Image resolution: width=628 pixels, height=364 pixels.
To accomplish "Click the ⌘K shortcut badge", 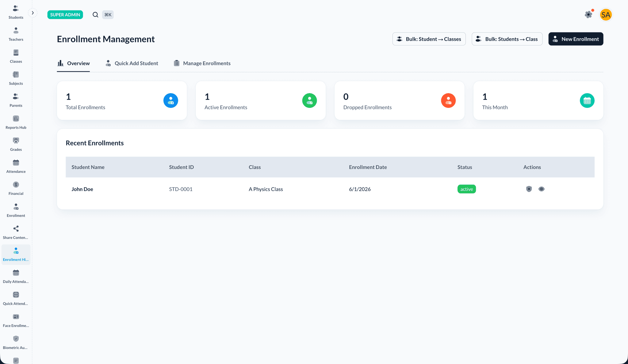I will coord(108,15).
